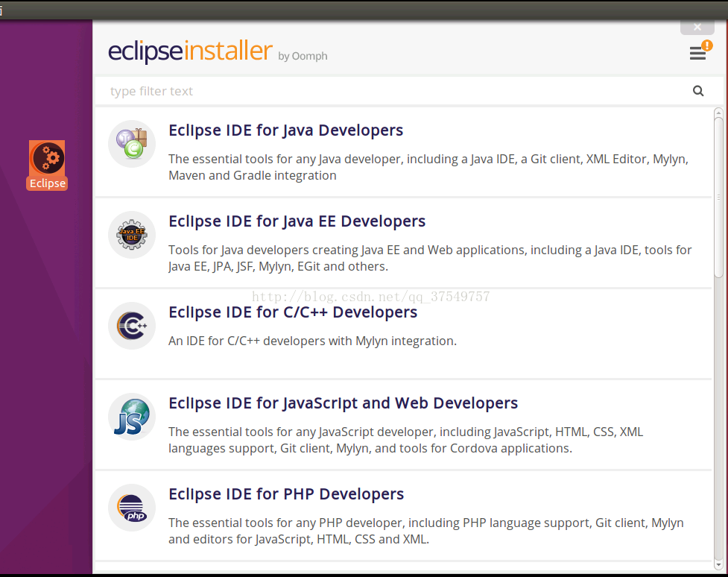Click the search magnifier icon
This screenshot has width=728, height=577.
698,91
